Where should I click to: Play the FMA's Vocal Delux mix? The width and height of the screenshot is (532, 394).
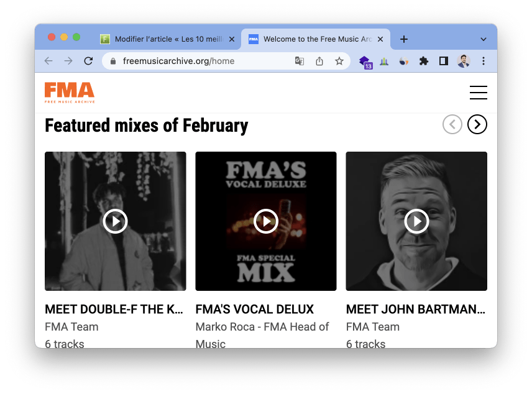pyautogui.click(x=266, y=221)
